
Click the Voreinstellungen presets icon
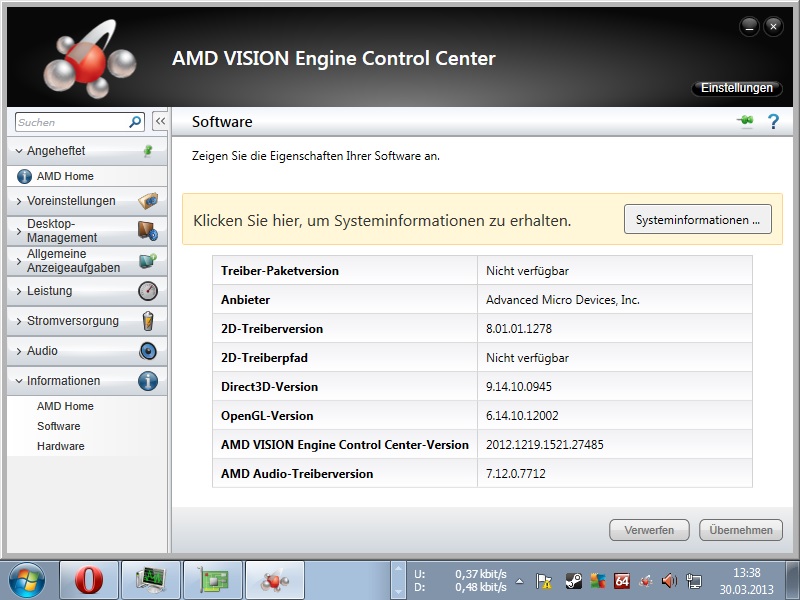point(148,201)
